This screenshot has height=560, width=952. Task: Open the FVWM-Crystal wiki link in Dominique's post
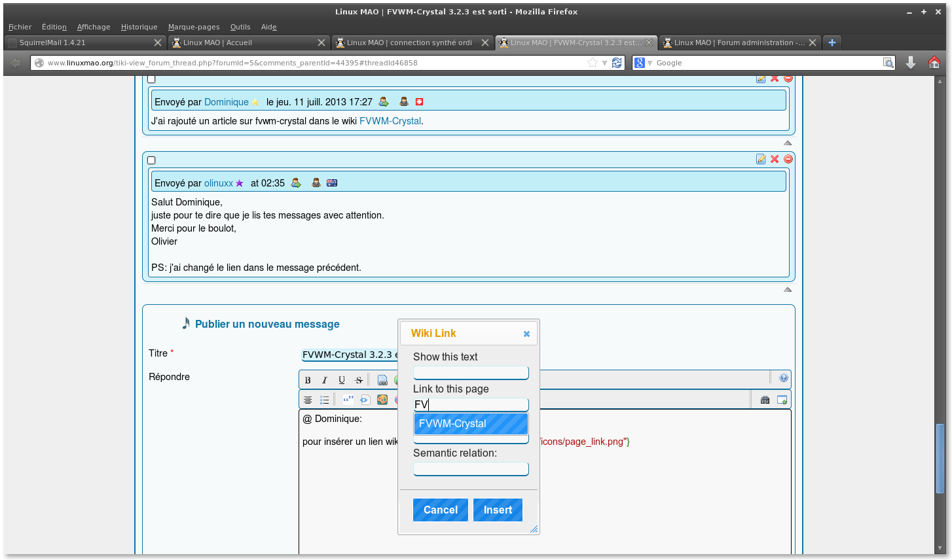390,121
